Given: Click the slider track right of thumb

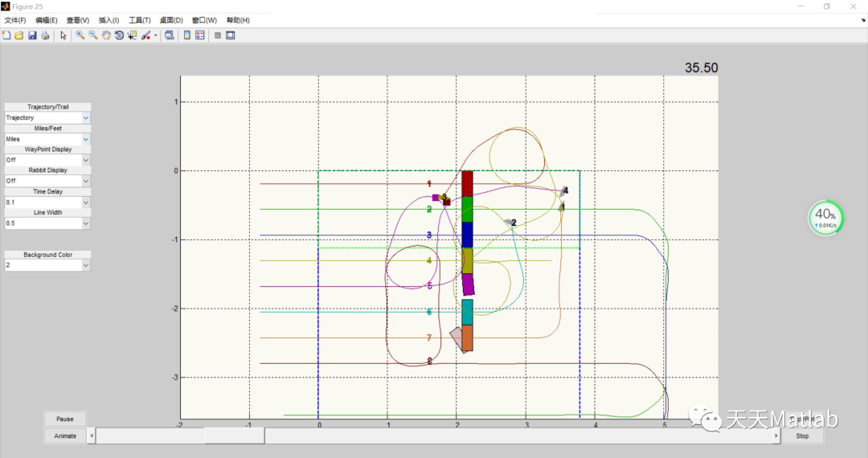Looking at the screenshot, I should click(518, 436).
